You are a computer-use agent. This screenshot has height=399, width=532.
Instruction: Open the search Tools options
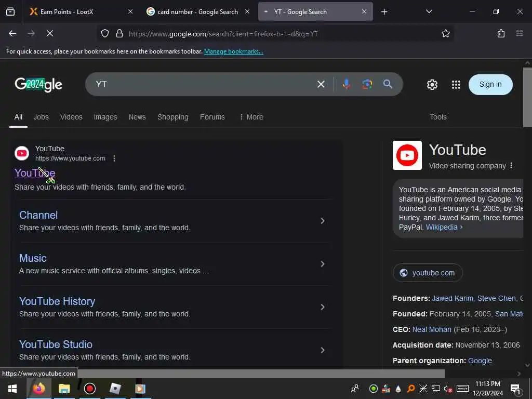point(438,117)
